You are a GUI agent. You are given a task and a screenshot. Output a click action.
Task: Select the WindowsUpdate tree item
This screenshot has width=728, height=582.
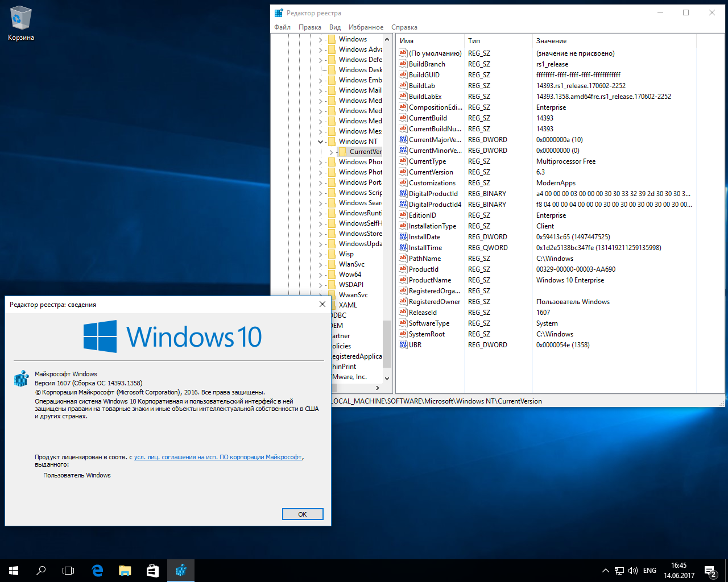pyautogui.click(x=361, y=244)
